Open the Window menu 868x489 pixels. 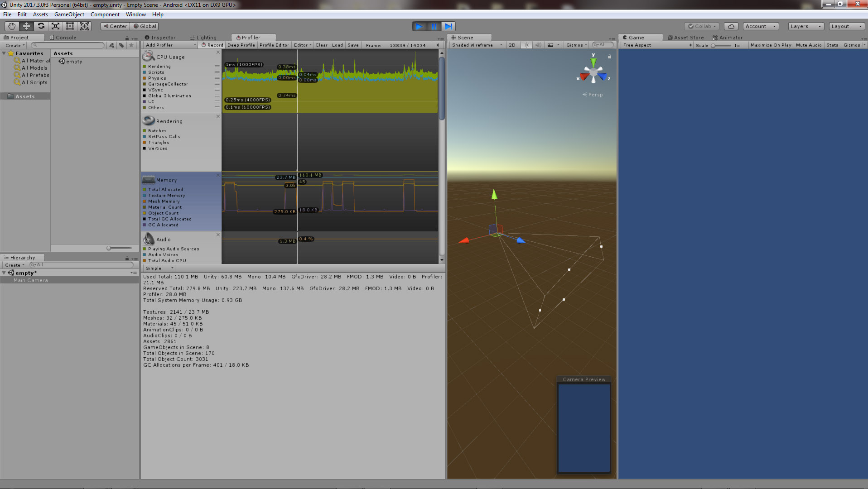135,14
